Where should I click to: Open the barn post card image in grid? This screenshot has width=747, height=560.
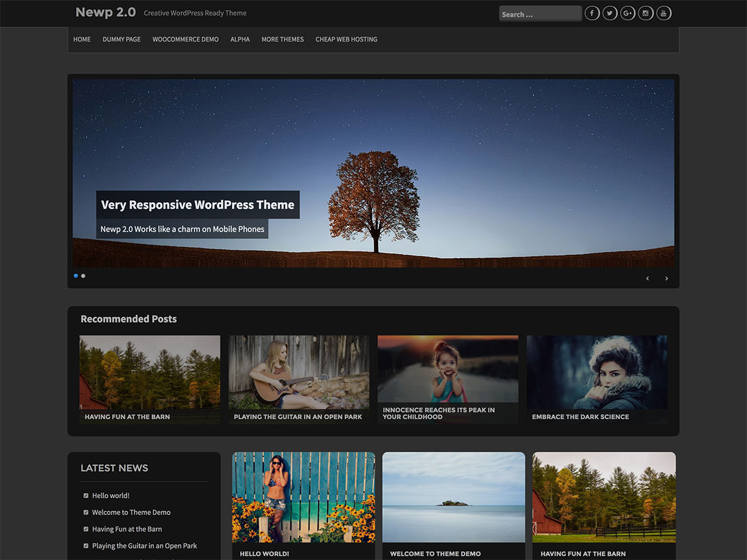[x=604, y=497]
